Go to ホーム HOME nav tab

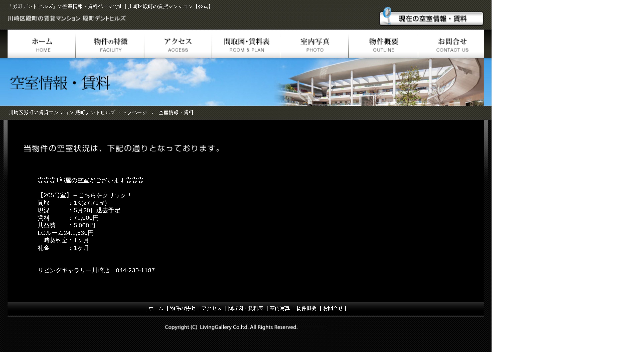pos(42,44)
